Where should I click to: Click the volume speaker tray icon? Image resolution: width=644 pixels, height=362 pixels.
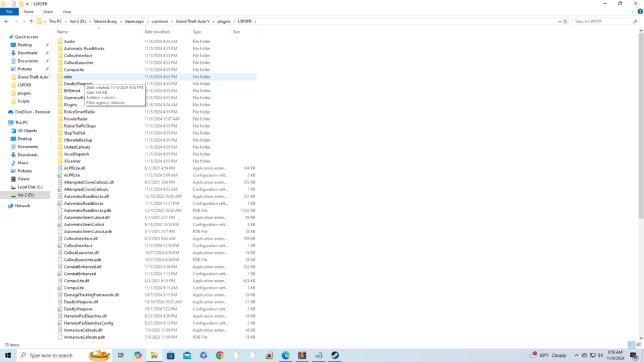[x=600, y=356]
